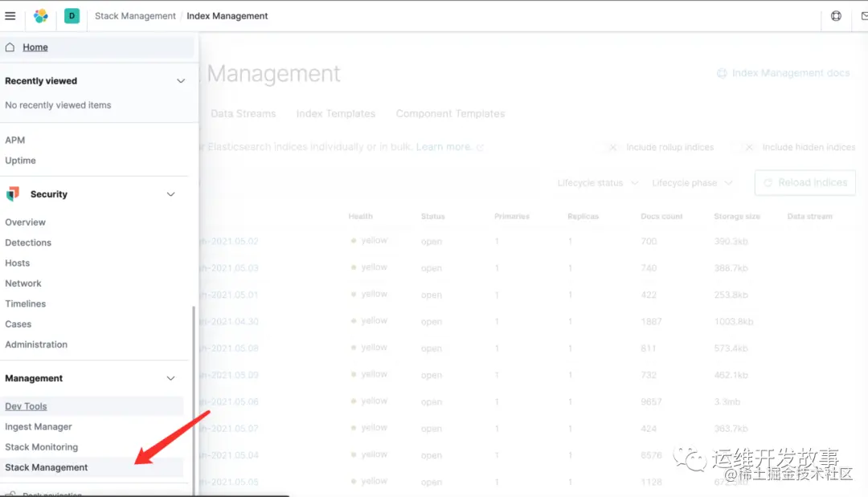The width and height of the screenshot is (868, 497).
Task: Click the Reload indices button
Action: pyautogui.click(x=805, y=182)
